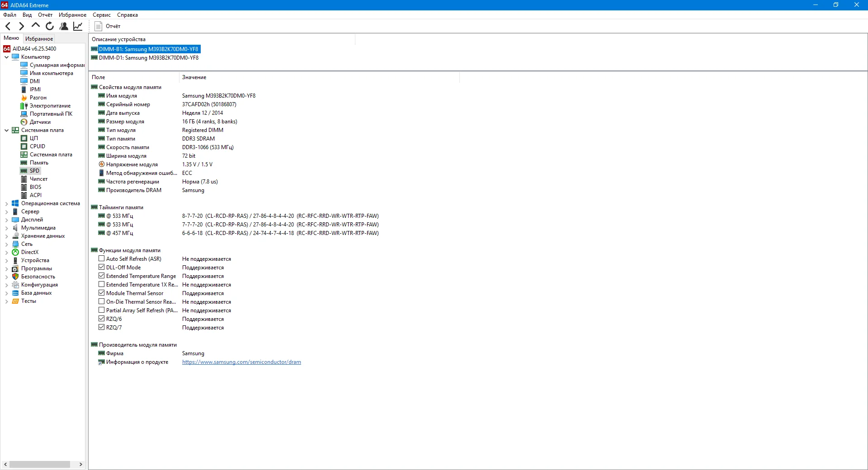Image resolution: width=868 pixels, height=470 pixels.
Task: Open the user/favorites toolbar icon
Action: click(64, 26)
